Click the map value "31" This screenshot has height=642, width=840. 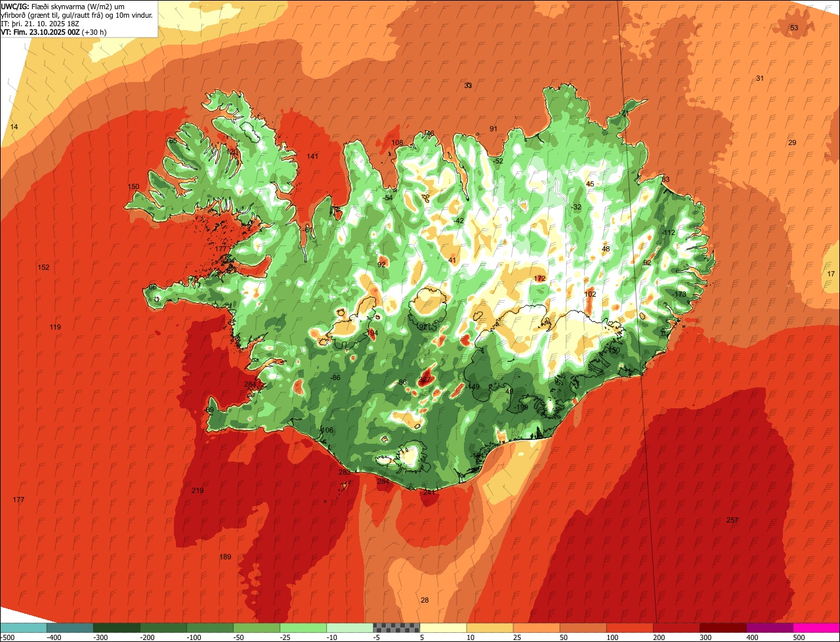pos(760,78)
